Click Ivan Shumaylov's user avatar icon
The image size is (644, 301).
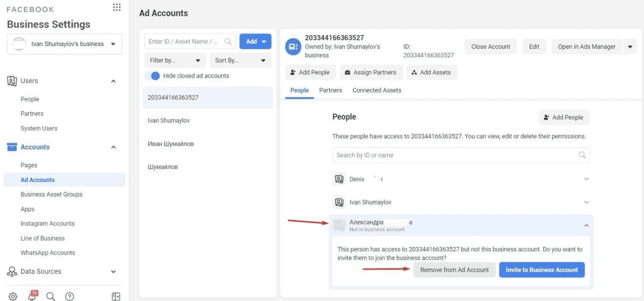pos(339,202)
